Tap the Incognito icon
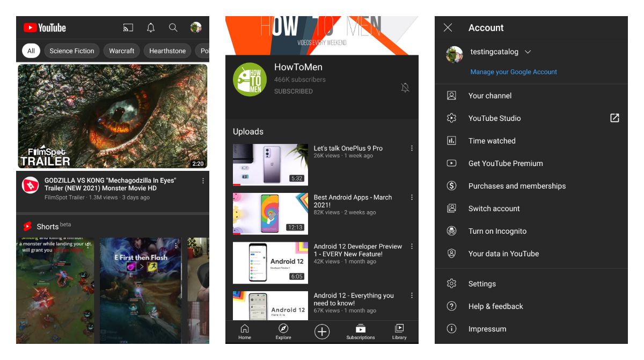The image size is (644, 360). point(452,231)
